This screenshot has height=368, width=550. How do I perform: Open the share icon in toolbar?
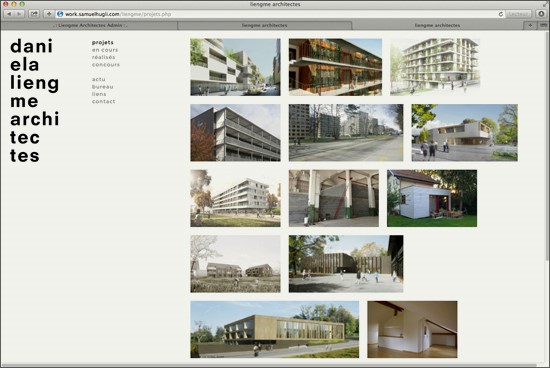[x=34, y=14]
